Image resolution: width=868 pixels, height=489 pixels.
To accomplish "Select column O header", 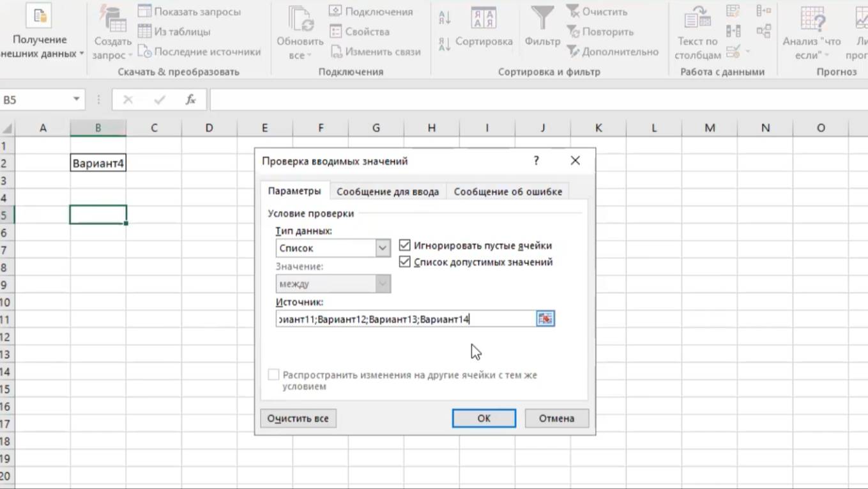I will click(821, 128).
